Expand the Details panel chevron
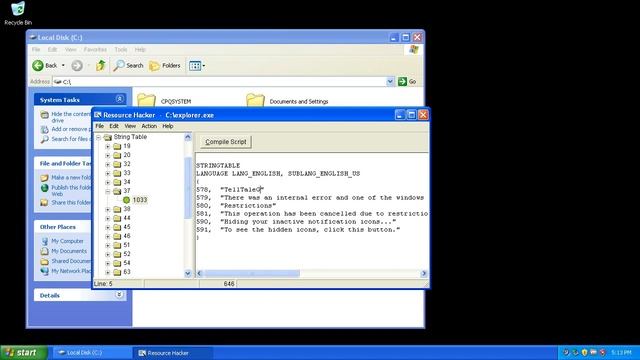 [x=119, y=295]
